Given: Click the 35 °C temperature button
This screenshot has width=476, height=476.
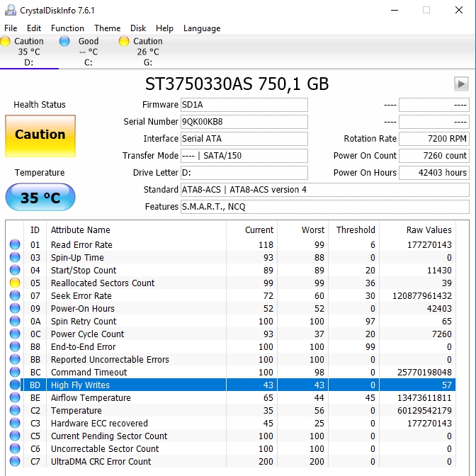Looking at the screenshot, I should [40, 198].
